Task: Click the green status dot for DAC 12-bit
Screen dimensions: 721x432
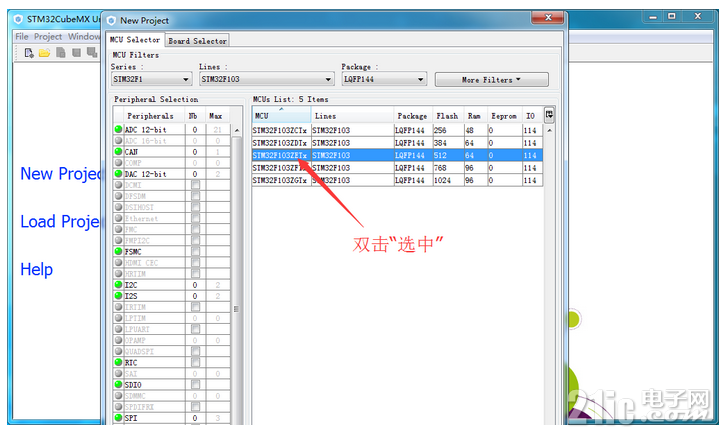Action: 118,173
